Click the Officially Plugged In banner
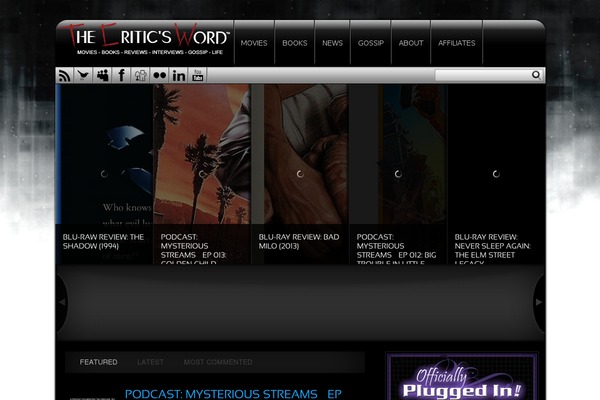The height and width of the screenshot is (400, 600). pos(461,377)
